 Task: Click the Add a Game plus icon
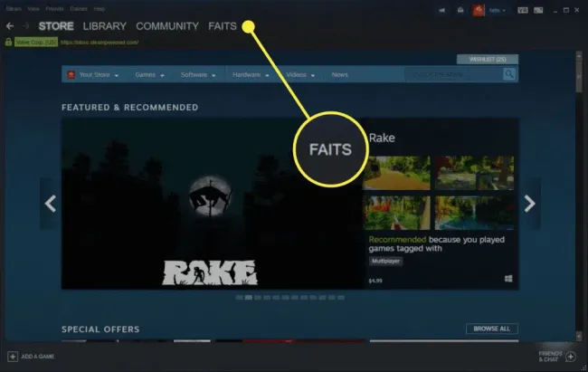[x=13, y=357]
